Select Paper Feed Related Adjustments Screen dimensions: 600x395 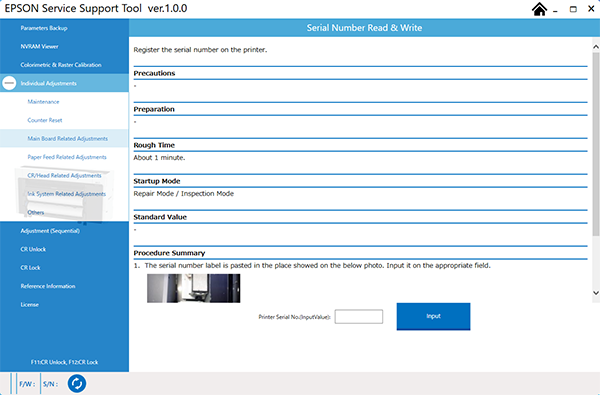pyautogui.click(x=67, y=157)
